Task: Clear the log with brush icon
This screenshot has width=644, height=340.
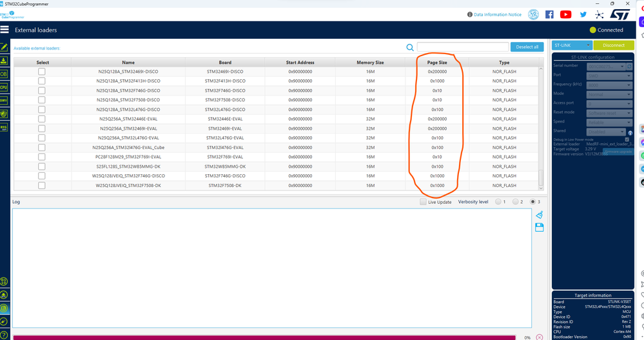Action: (540, 215)
